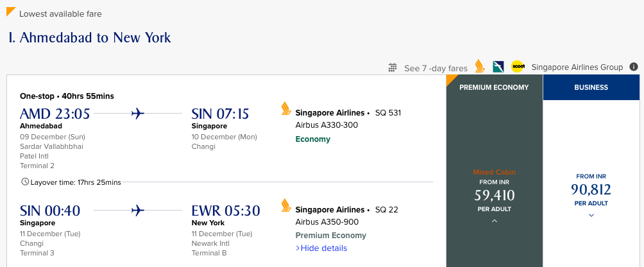This screenshot has height=267, width=644.
Task: Click the Singapore Airlines crane logo in header
Action: pyautogui.click(x=479, y=66)
